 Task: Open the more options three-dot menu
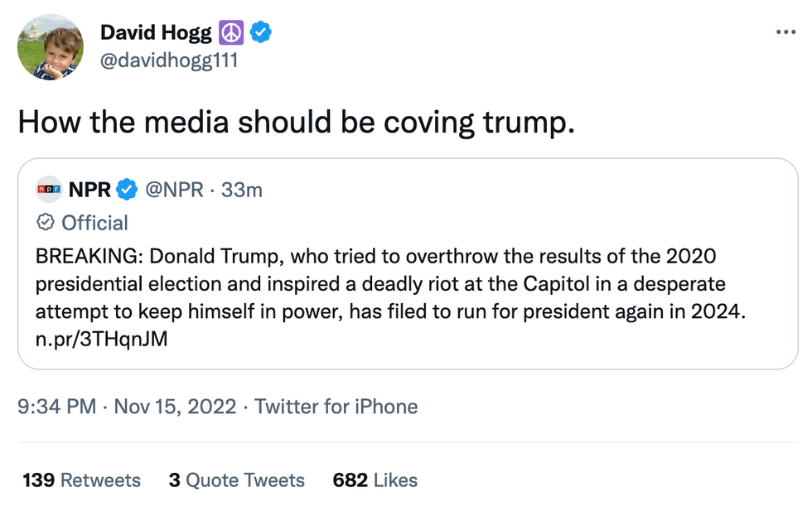pos(785,32)
